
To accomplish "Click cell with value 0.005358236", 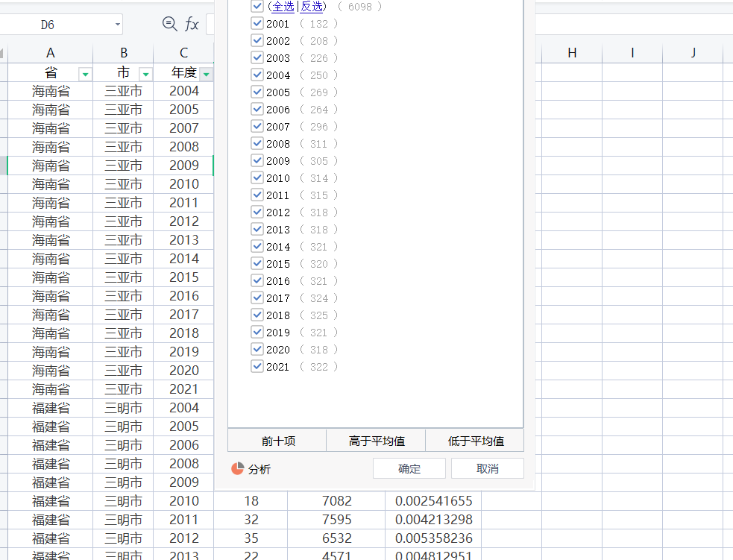I will click(x=433, y=538).
